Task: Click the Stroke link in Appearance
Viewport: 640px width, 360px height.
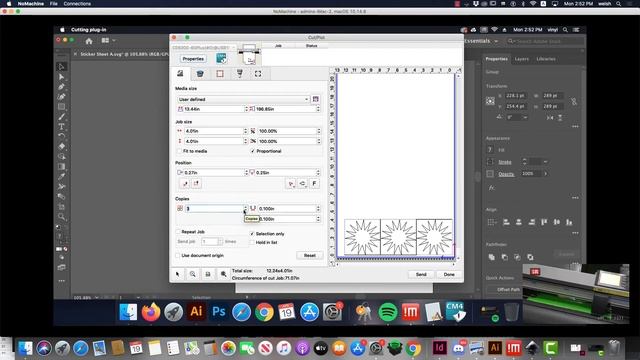Action: point(505,162)
